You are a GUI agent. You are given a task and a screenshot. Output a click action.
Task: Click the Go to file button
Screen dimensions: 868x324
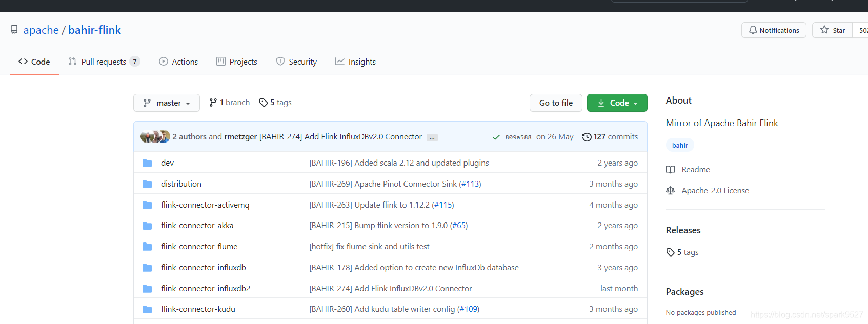556,103
